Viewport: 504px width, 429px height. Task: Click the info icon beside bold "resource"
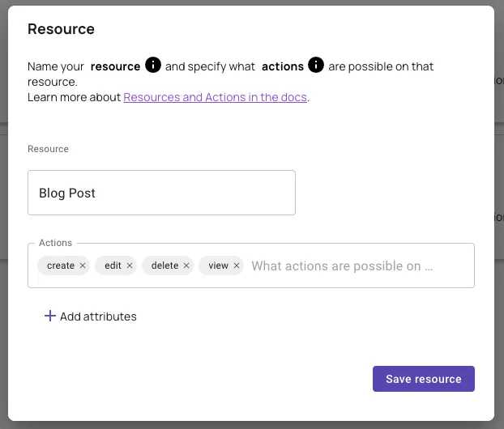(153, 66)
